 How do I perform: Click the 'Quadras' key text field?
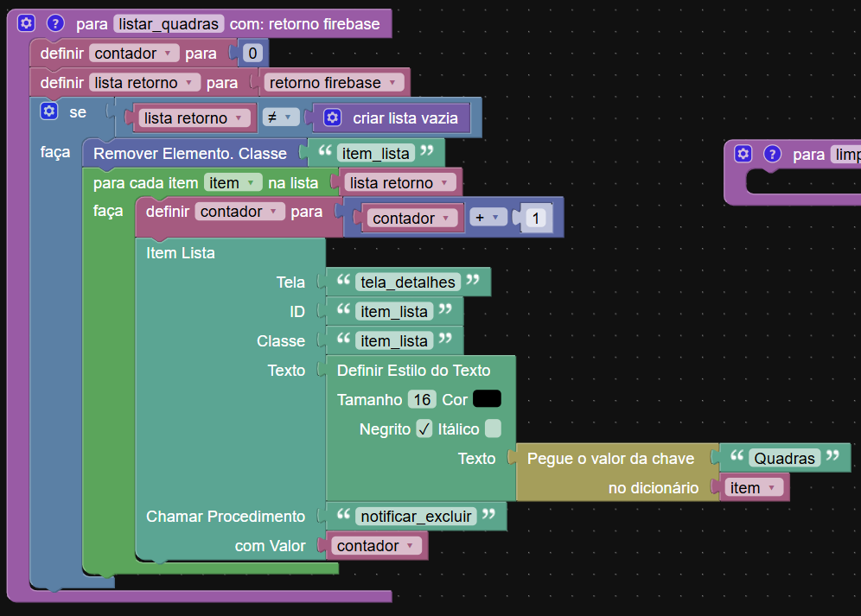click(x=784, y=458)
